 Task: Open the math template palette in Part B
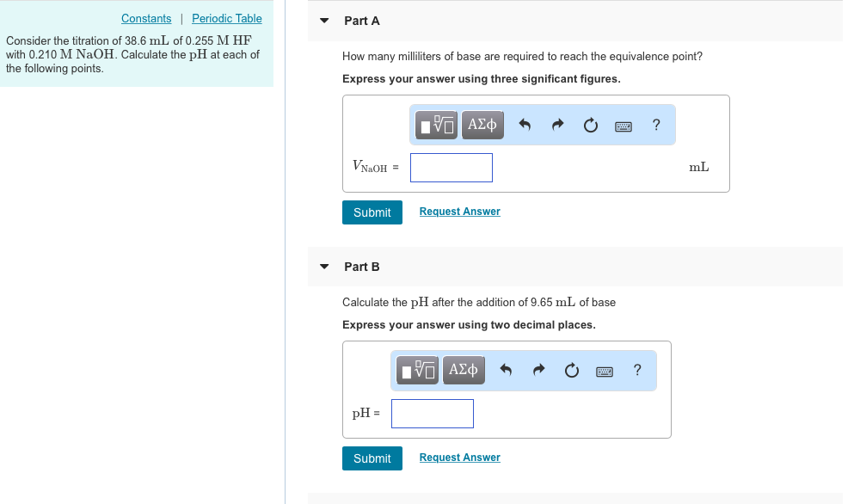coord(417,370)
